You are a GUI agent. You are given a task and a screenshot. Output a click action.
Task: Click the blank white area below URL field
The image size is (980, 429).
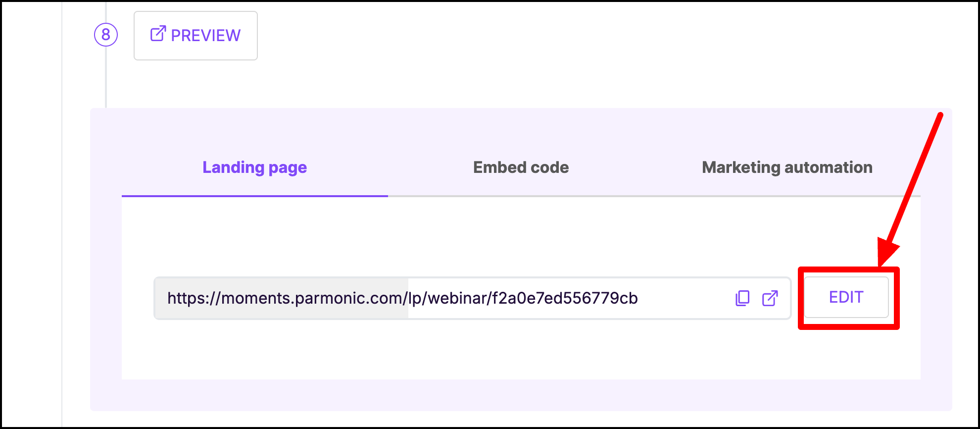click(521, 352)
